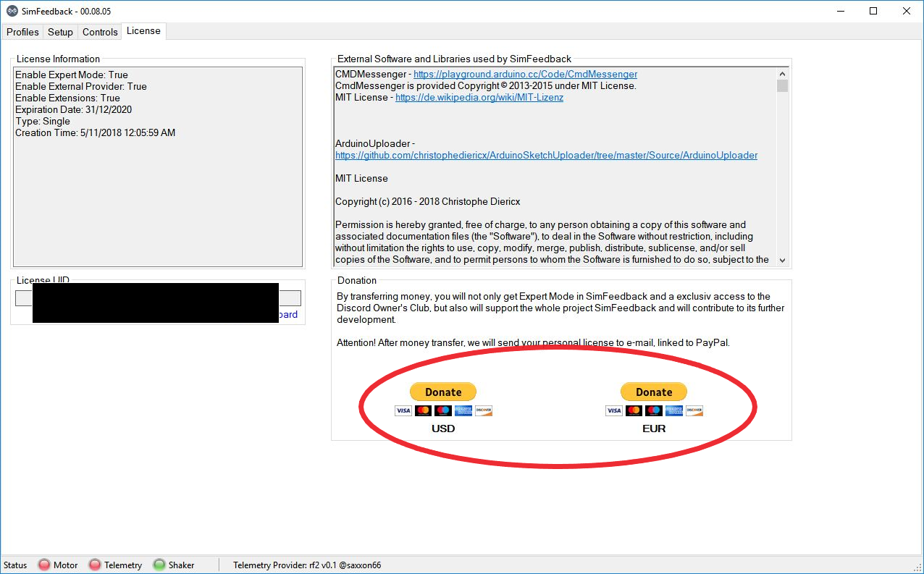The image size is (924, 574).
Task: Click the American Express icon under EUR Donate
Action: 674,410
